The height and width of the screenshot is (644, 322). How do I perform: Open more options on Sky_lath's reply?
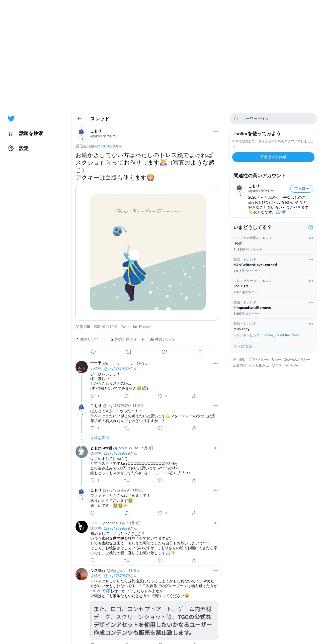[215, 570]
